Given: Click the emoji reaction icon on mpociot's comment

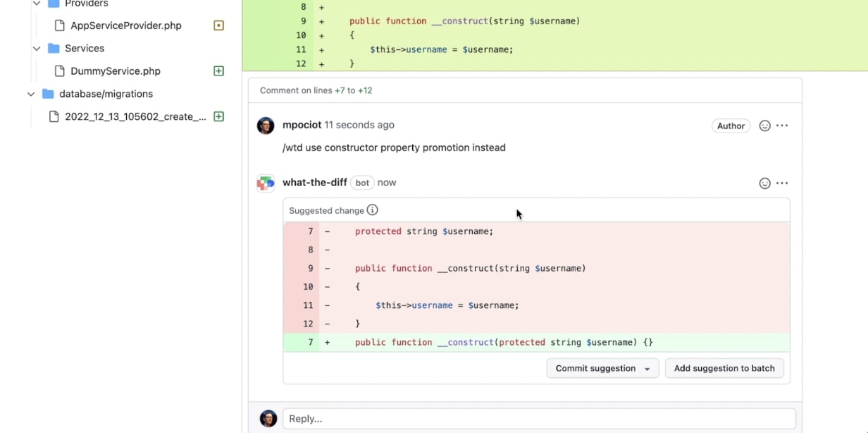Looking at the screenshot, I should tap(764, 126).
